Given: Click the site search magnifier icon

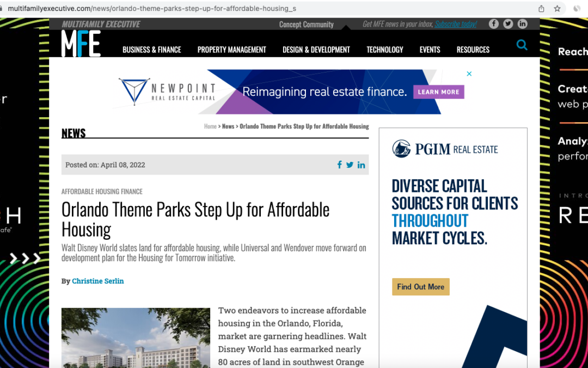Looking at the screenshot, I should click(522, 45).
